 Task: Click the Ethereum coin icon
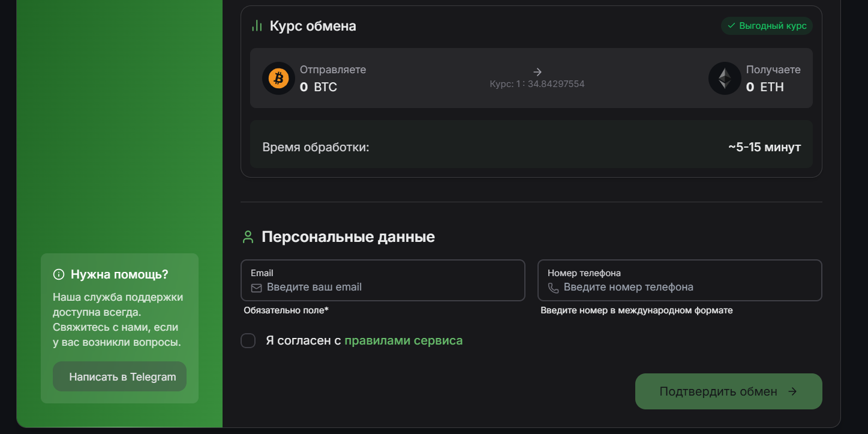(725, 78)
